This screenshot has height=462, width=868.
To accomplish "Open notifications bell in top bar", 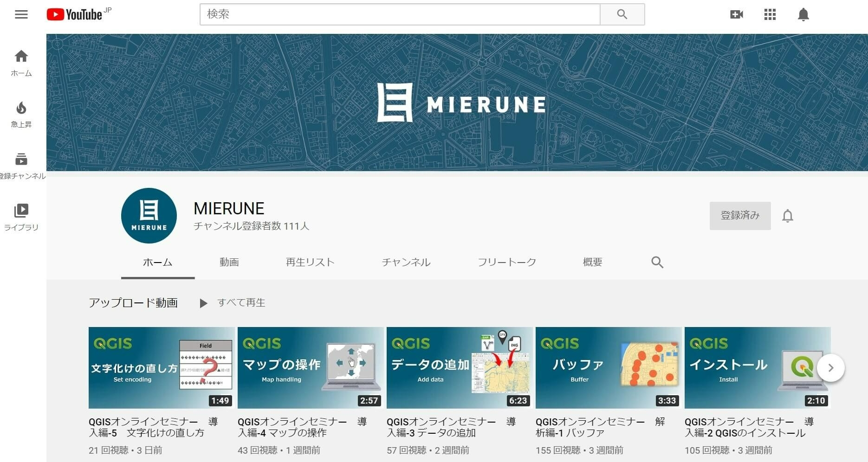I will point(803,14).
